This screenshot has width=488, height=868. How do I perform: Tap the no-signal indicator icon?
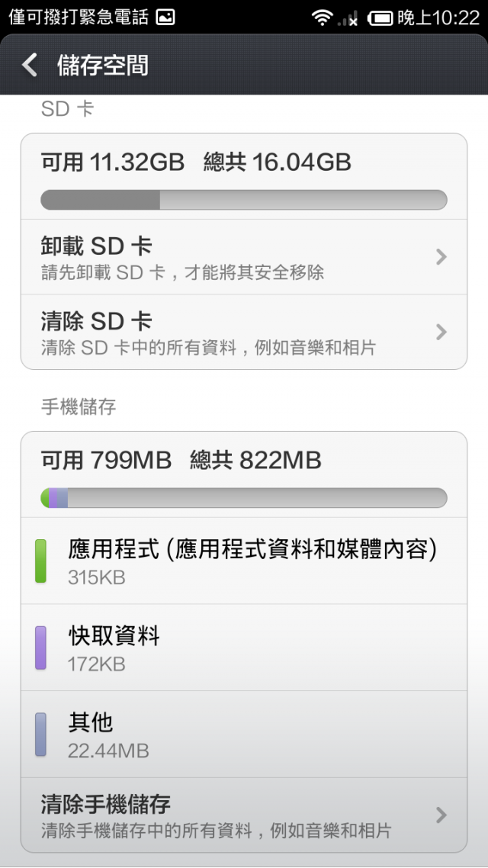(x=348, y=19)
